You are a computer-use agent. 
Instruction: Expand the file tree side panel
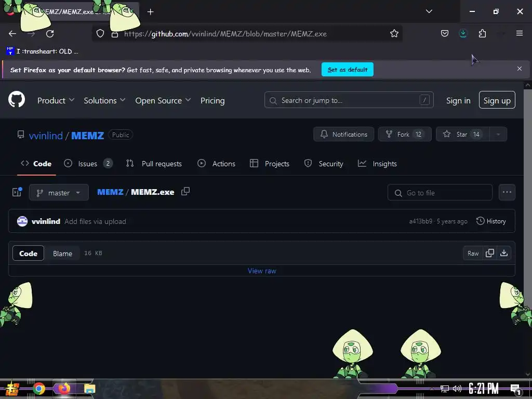(x=17, y=192)
